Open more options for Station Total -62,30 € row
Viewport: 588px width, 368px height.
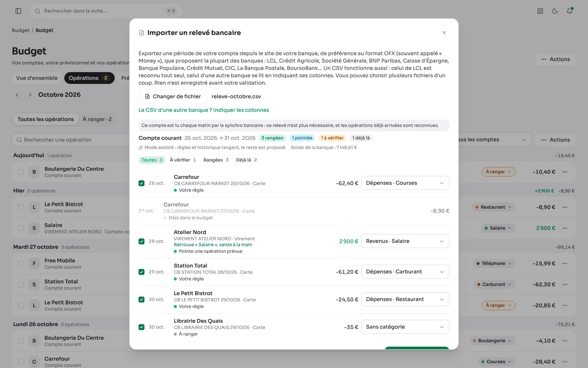[565, 284]
